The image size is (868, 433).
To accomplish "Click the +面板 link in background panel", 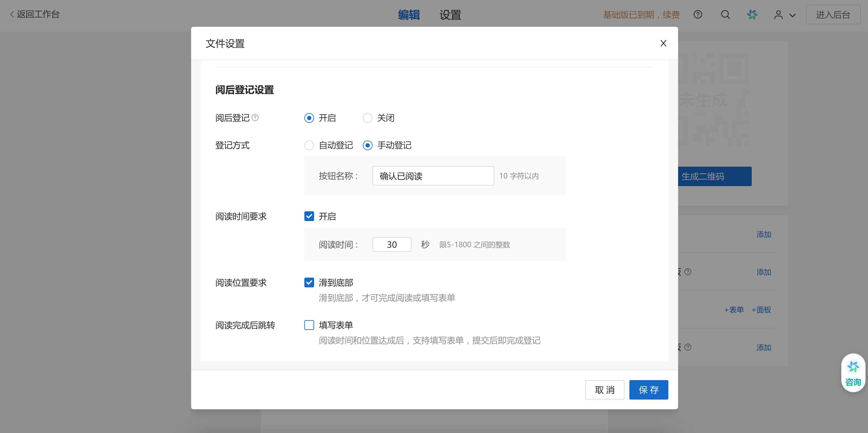I will 761,310.
